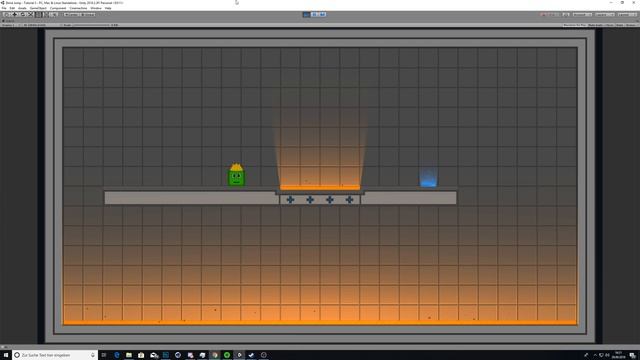Select the Move tool in Unity toolbar
Viewport: 640px width, 360px height.
[14, 15]
